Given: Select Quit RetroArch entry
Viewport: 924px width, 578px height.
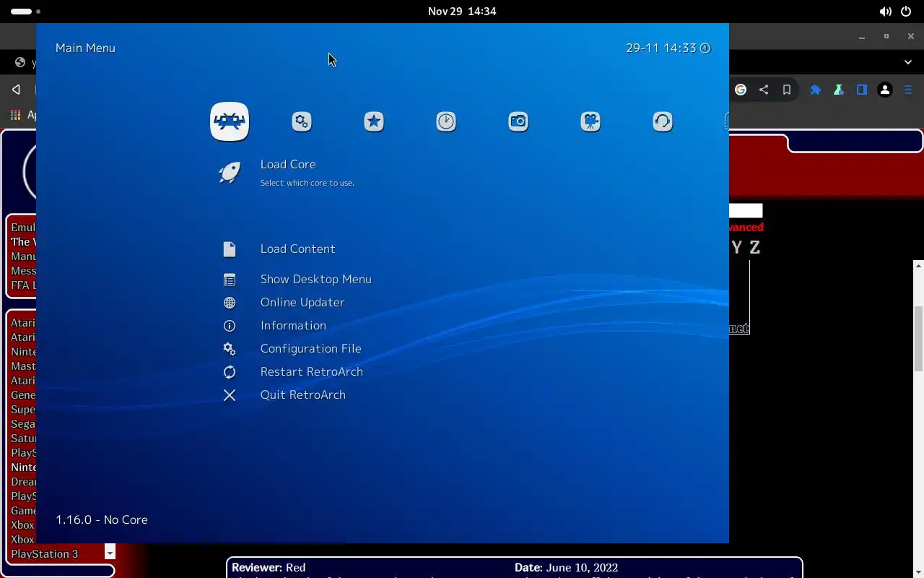Looking at the screenshot, I should pyautogui.click(x=303, y=395).
